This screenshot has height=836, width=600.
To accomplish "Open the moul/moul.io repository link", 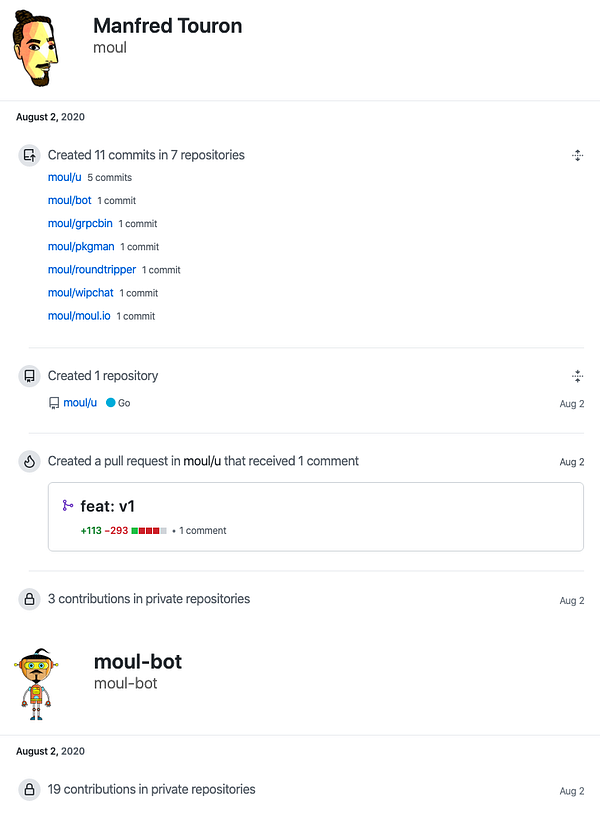I will point(79,316).
